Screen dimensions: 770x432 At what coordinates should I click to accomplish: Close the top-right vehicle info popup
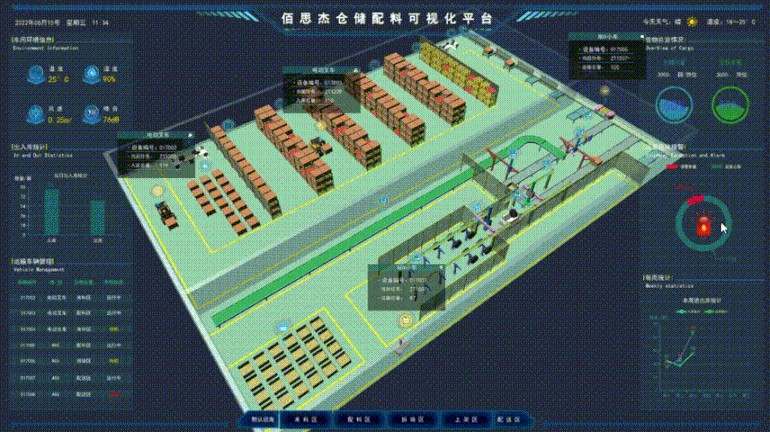point(641,37)
